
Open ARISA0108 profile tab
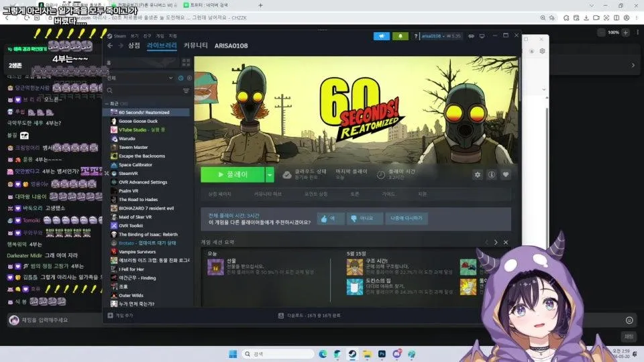pyautogui.click(x=231, y=46)
